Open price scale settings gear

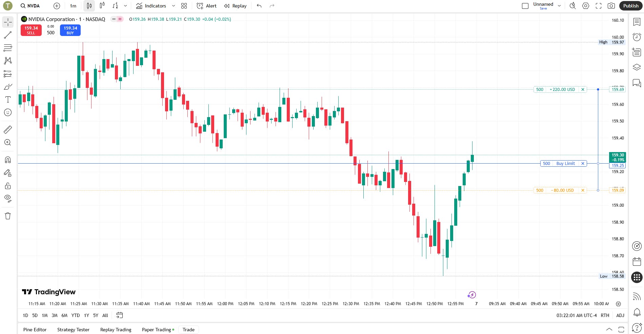pos(618,304)
